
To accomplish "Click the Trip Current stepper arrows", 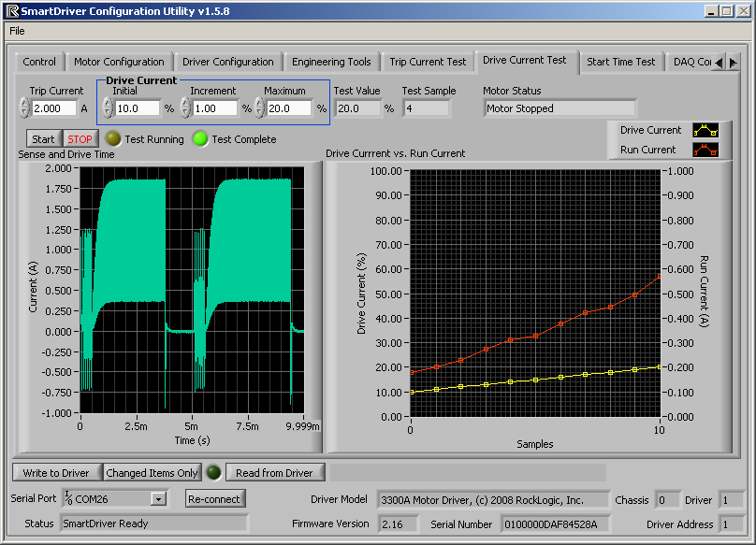I will pos(24,108).
